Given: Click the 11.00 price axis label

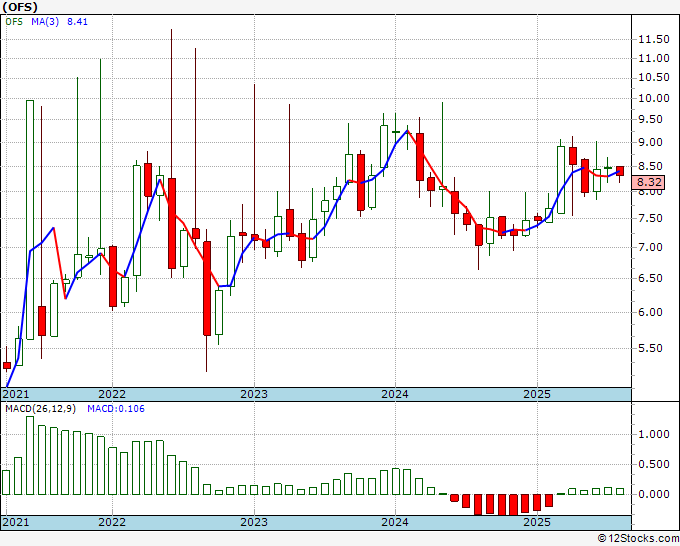Looking at the screenshot, I should [x=654, y=58].
